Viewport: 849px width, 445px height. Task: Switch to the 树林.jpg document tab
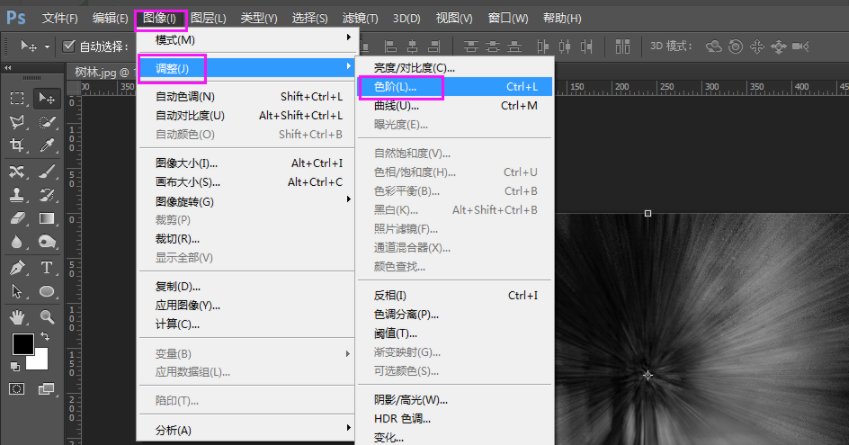[x=102, y=72]
